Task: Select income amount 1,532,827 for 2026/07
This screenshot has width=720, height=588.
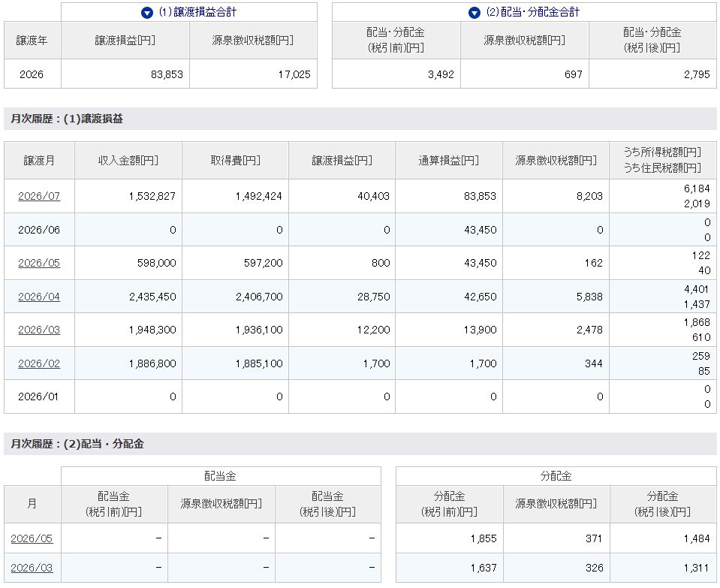Action: 152,196
